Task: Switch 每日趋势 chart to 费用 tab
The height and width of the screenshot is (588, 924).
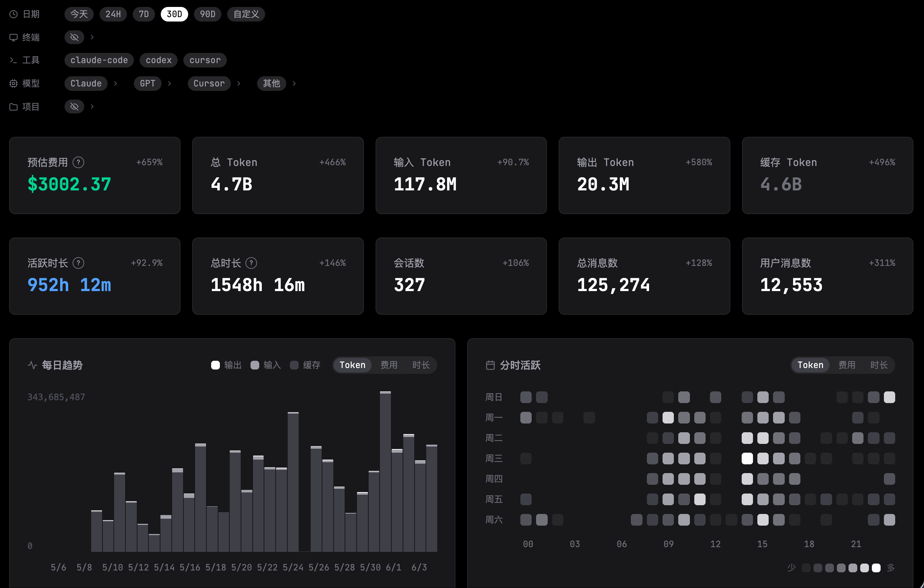Action: pyautogui.click(x=389, y=365)
